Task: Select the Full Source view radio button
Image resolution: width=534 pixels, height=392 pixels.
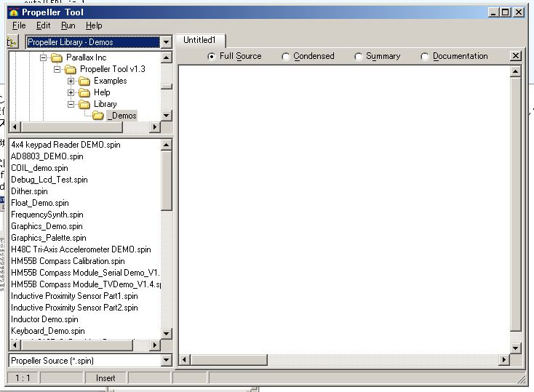Action: pyautogui.click(x=212, y=56)
